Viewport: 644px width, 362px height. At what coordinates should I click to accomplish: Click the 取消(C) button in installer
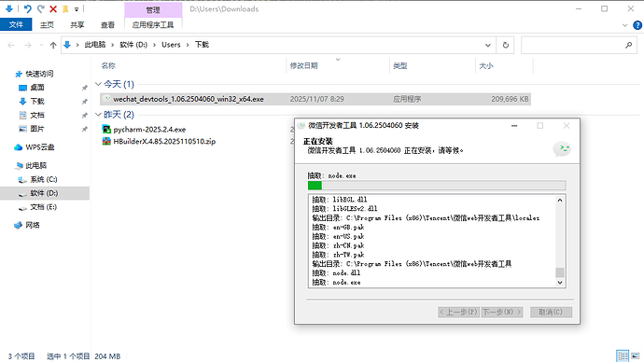551,312
